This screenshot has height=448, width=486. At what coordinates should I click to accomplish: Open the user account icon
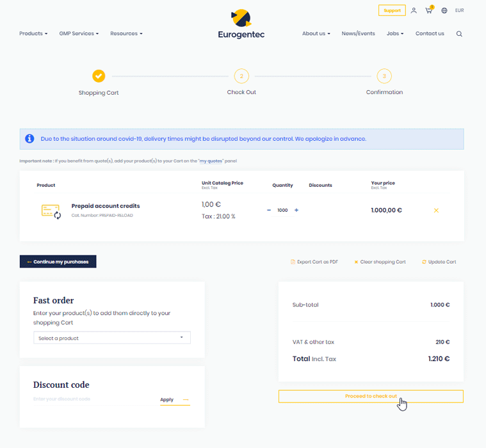coord(414,11)
